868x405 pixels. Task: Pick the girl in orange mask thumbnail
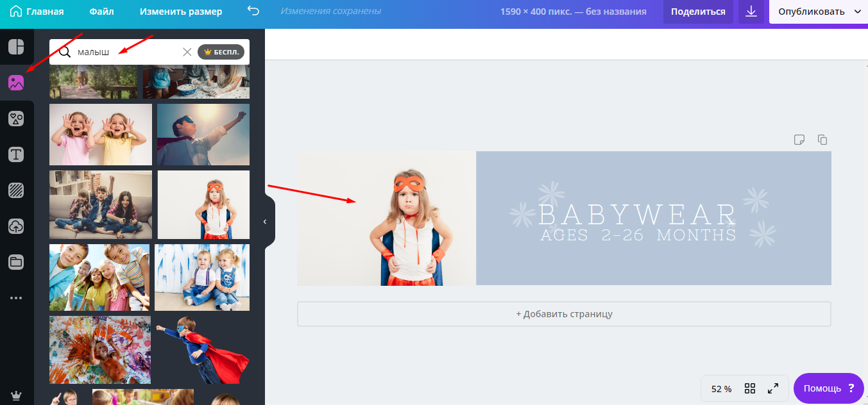tap(203, 204)
